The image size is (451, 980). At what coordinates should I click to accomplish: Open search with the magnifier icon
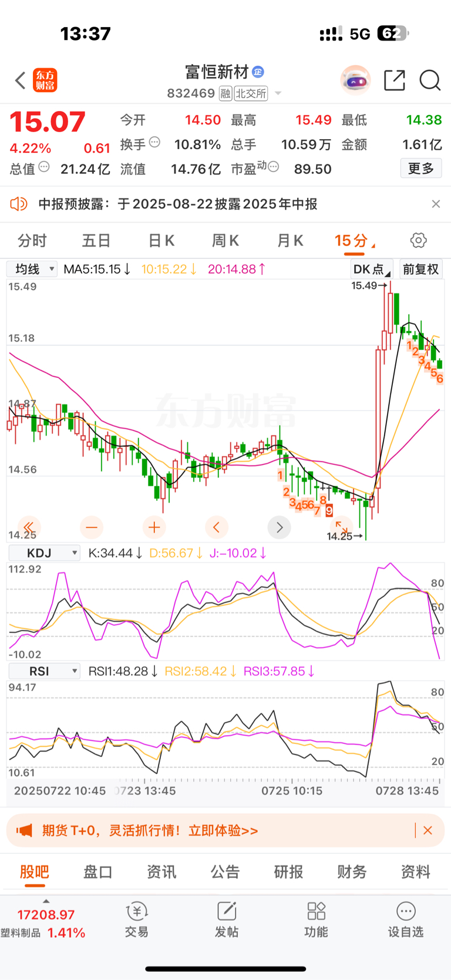tap(430, 80)
